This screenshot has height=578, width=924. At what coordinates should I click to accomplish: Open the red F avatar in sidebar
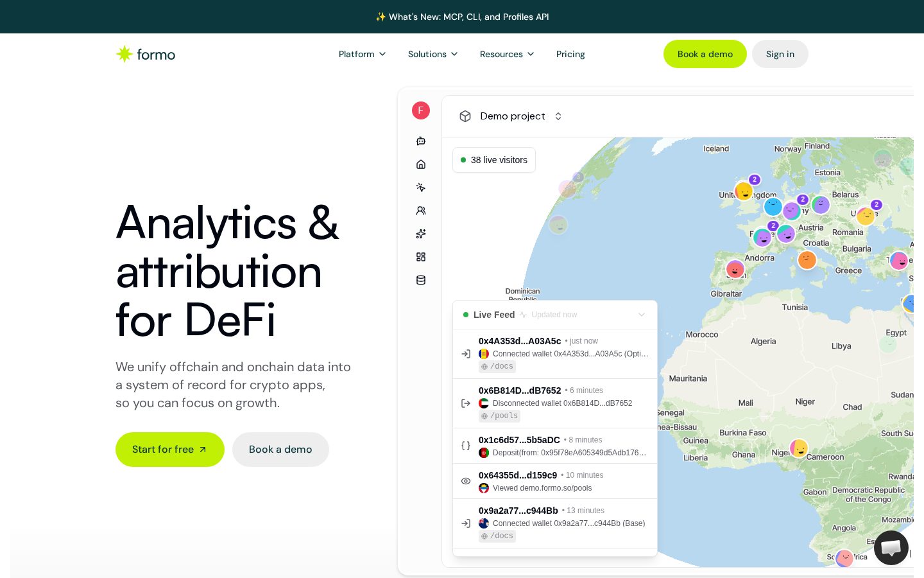pyautogui.click(x=421, y=110)
